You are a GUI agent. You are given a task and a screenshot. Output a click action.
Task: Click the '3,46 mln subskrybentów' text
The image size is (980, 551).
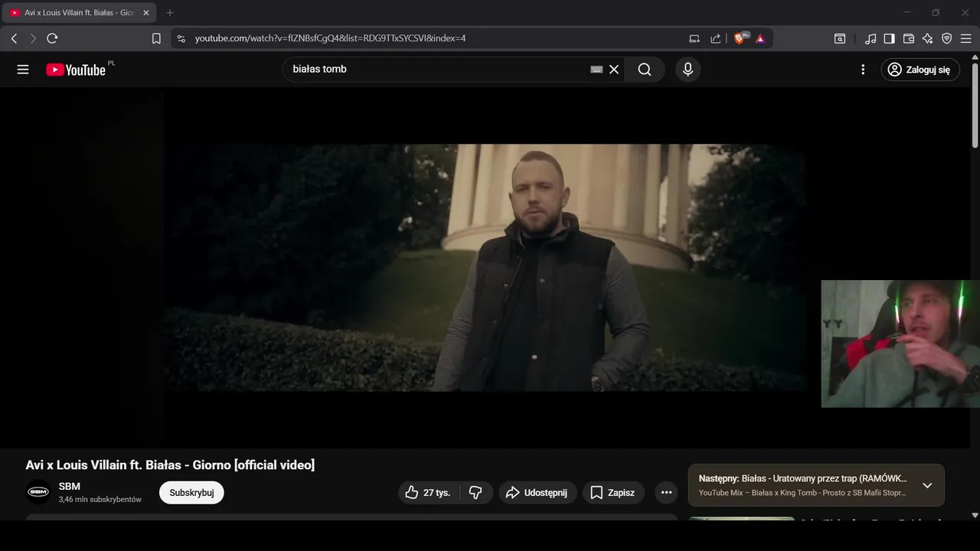(100, 500)
